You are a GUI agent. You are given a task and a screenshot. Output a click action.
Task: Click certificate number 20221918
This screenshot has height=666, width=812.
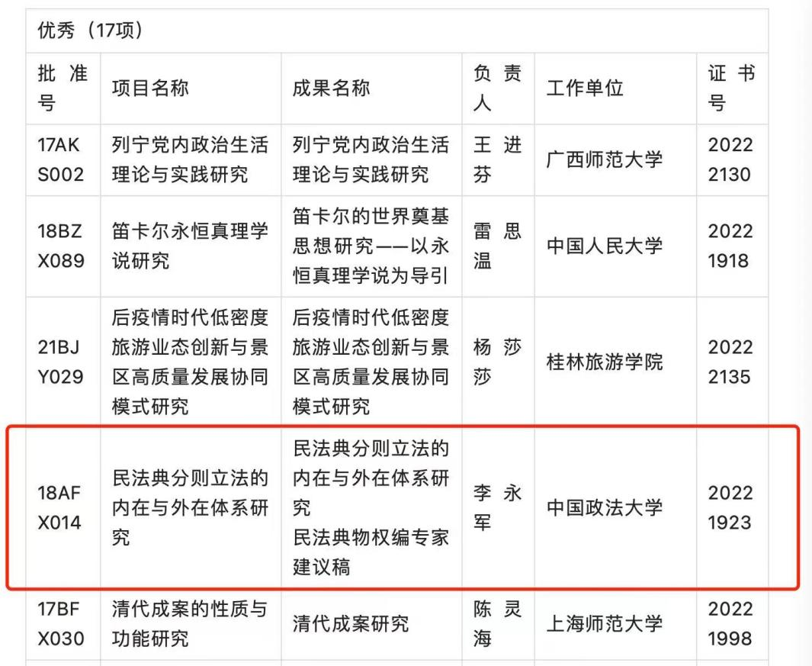point(730,246)
